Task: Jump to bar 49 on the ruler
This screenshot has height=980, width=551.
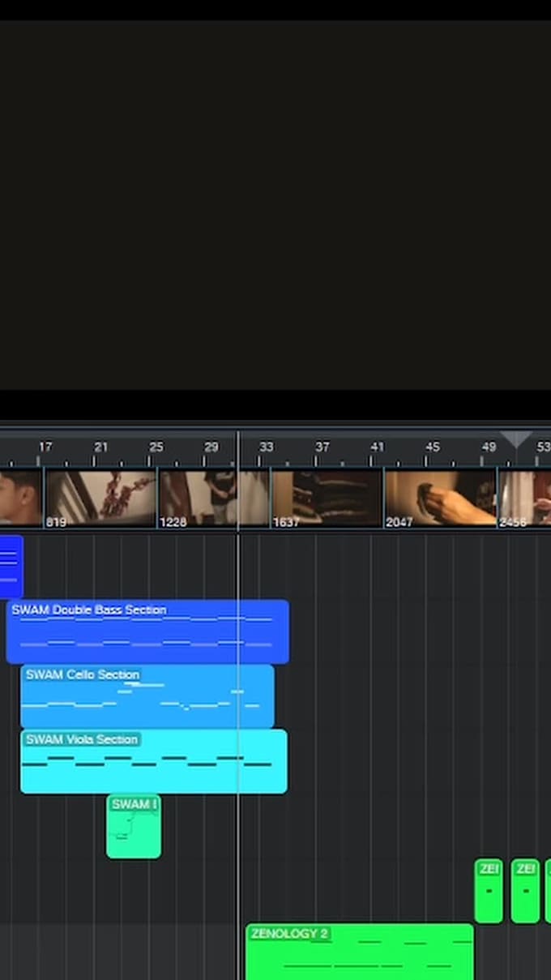Action: pos(489,447)
